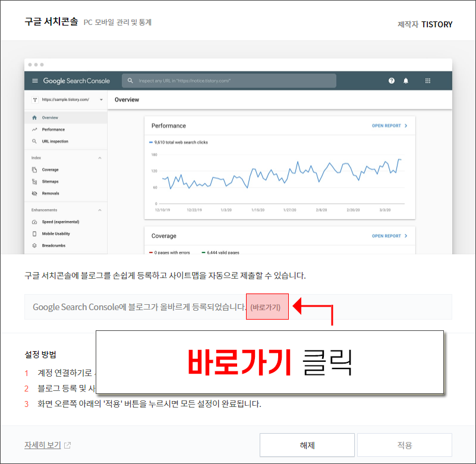Click the Help question mark icon

(392, 81)
